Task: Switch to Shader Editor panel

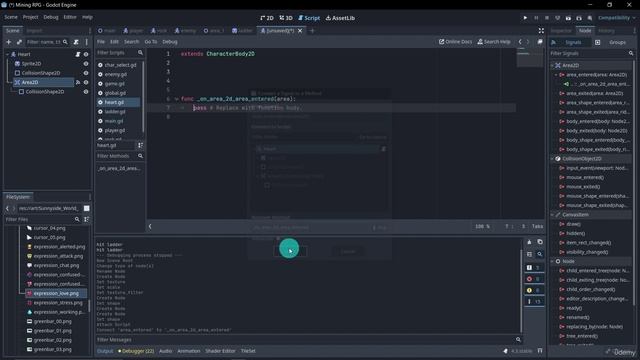Action: (220, 351)
